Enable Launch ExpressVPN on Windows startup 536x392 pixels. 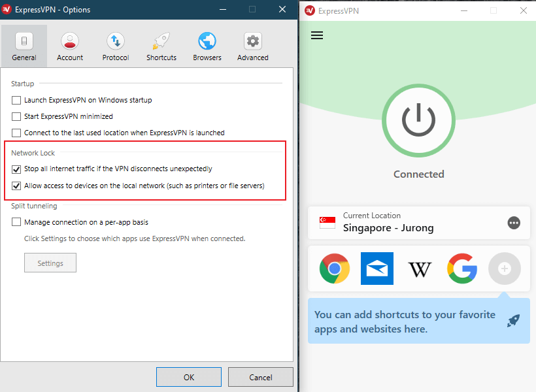pyautogui.click(x=16, y=100)
